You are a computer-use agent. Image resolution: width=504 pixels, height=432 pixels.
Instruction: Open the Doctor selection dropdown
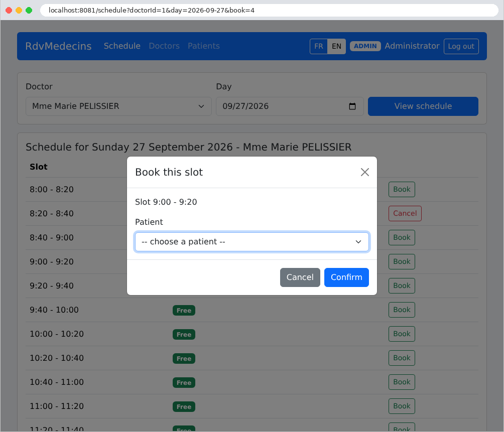[x=118, y=106]
